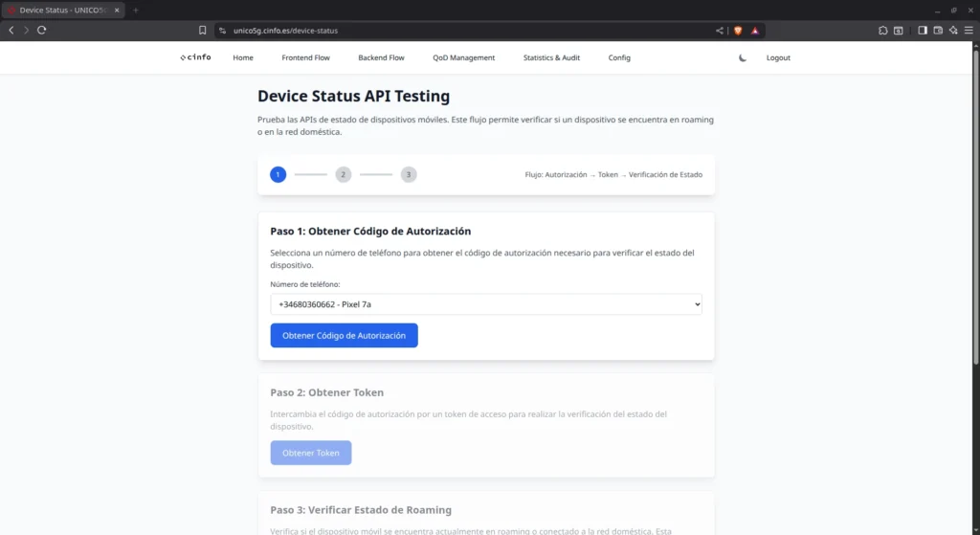The width and height of the screenshot is (980, 535).
Task: Toggle dark mode with the moon icon
Action: 743,57
